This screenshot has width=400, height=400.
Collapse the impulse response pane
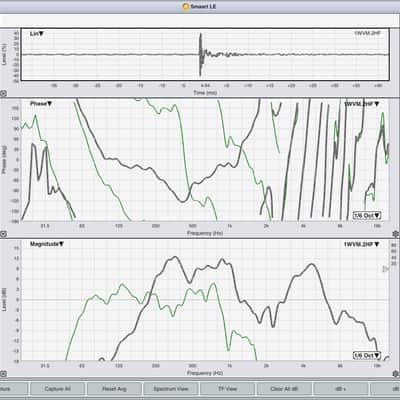pos(3,94)
